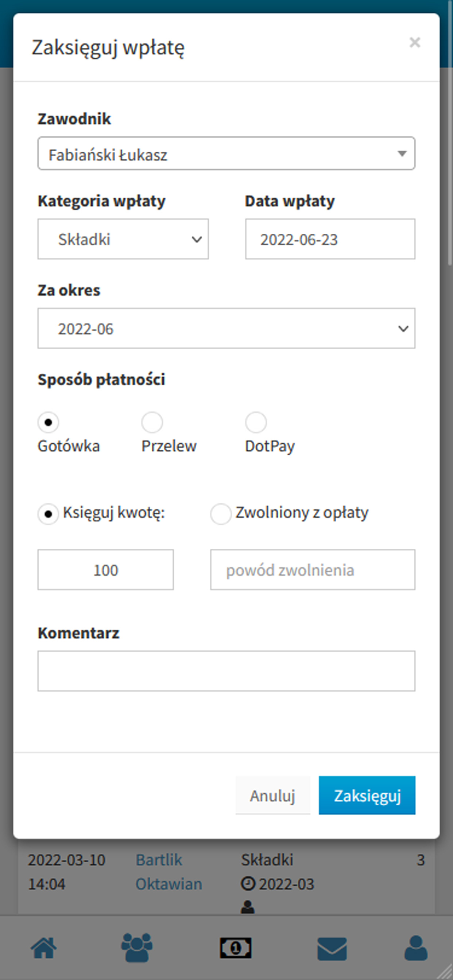Select Przelew payment method
The width and height of the screenshot is (453, 980).
pos(152,422)
